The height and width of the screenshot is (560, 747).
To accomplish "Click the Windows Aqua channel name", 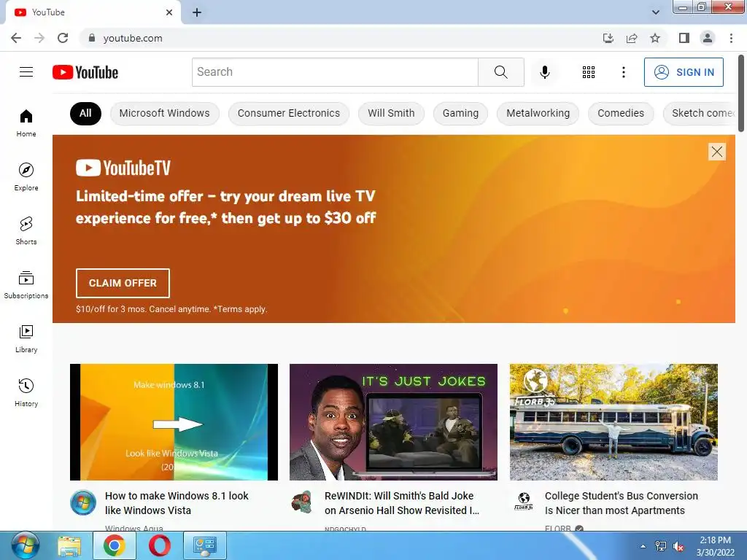I will [x=134, y=528].
